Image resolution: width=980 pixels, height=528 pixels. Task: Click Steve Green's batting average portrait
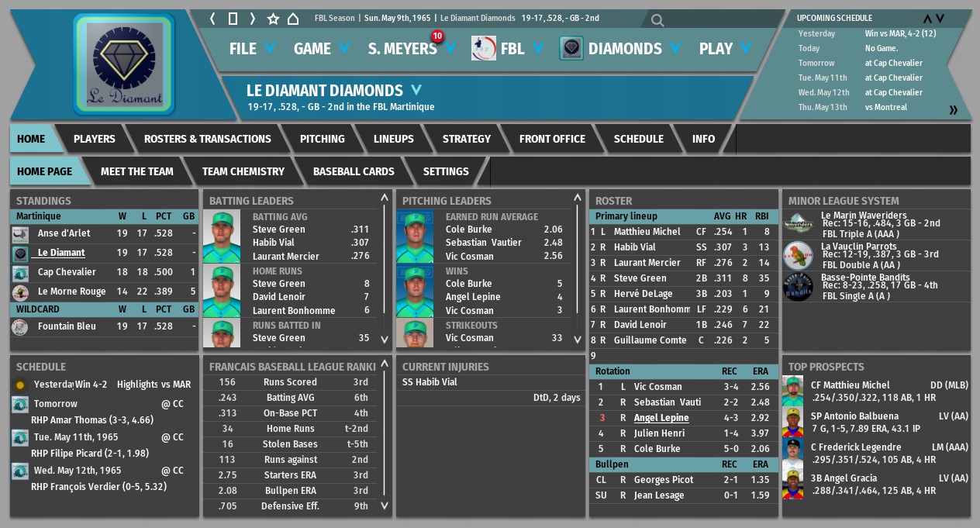[223, 236]
